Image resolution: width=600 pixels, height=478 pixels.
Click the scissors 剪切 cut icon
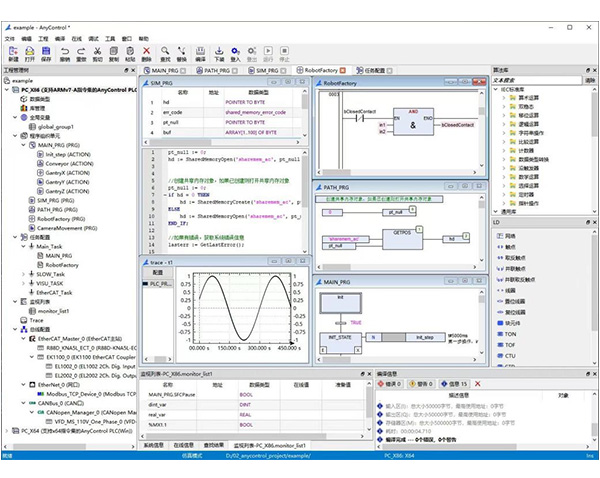(97, 54)
